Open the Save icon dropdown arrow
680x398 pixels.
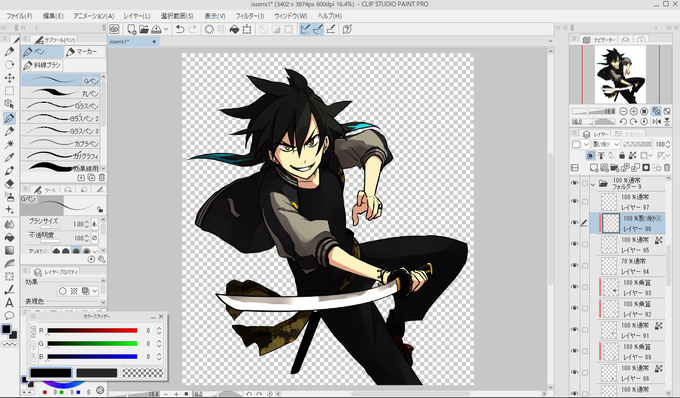point(166,29)
